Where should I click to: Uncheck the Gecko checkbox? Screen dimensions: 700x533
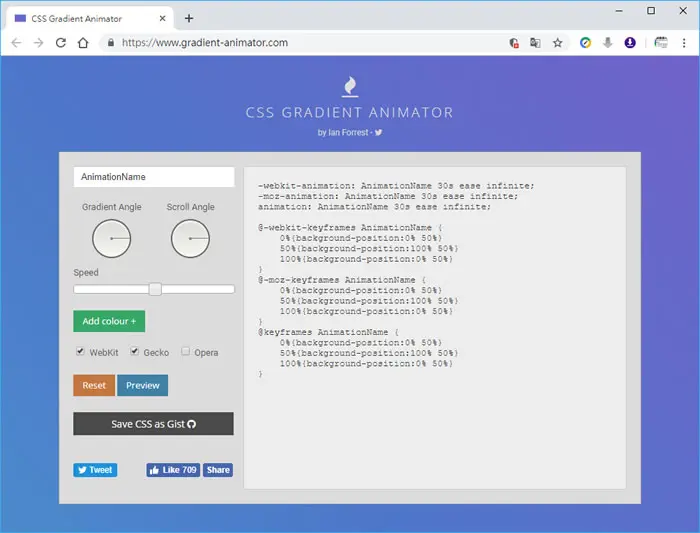point(134,351)
